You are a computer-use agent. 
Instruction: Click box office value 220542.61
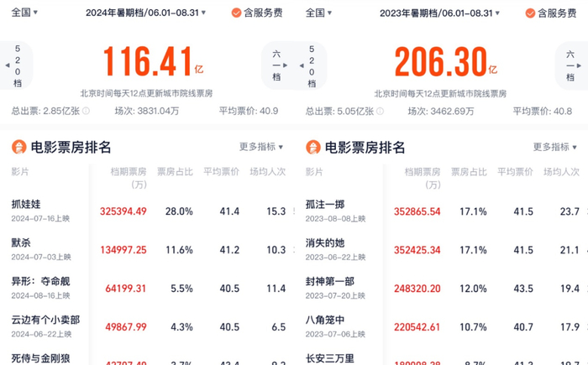[417, 327]
